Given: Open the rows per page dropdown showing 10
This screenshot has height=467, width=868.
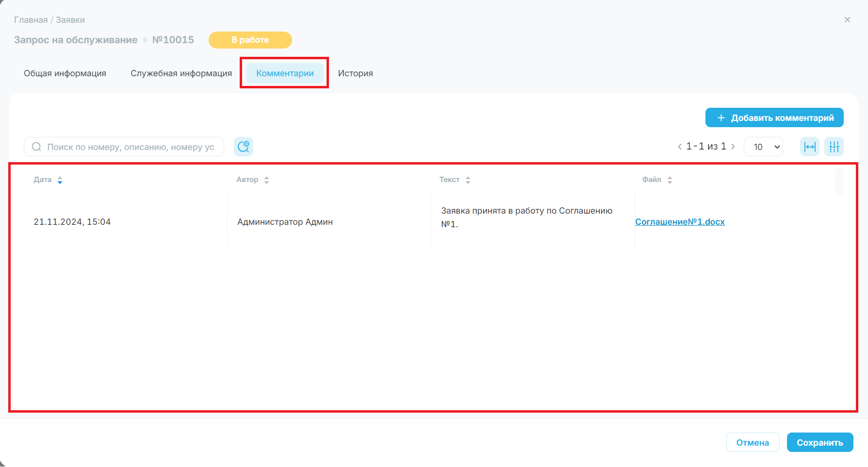Looking at the screenshot, I should point(763,147).
